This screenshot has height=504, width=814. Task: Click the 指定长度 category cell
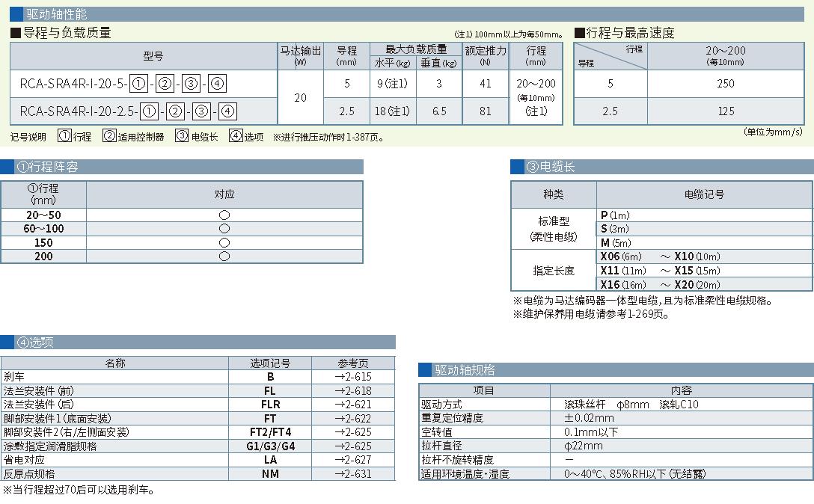[554, 271]
